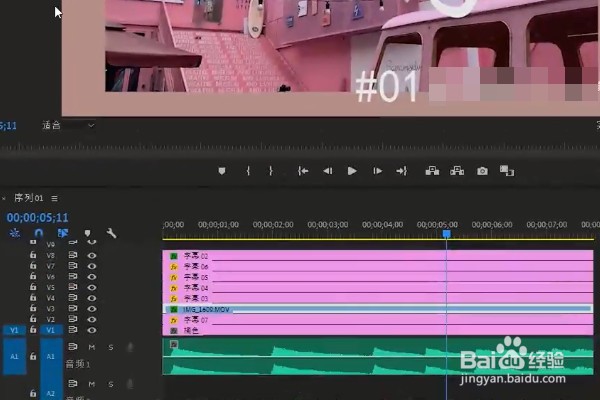Mute audio track A1
Image resolution: width=600 pixels, height=400 pixels.
point(92,347)
